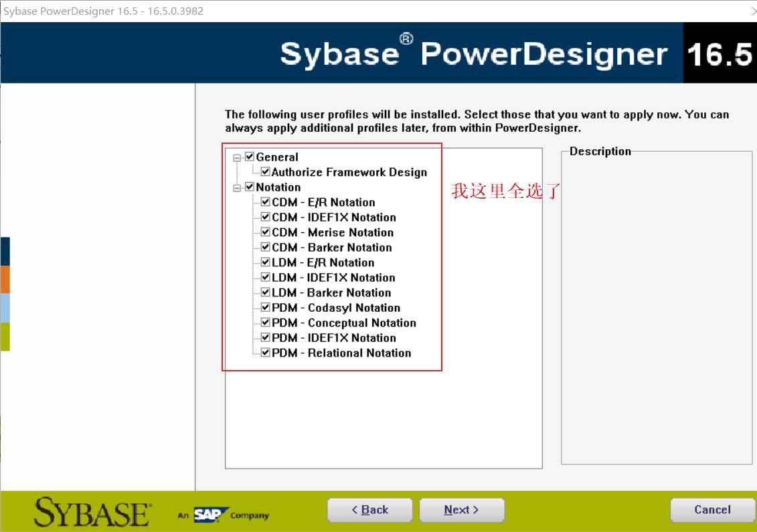Select PDM - Conceptual Notation label text
Viewport: 757px width, 532px height.
(344, 323)
